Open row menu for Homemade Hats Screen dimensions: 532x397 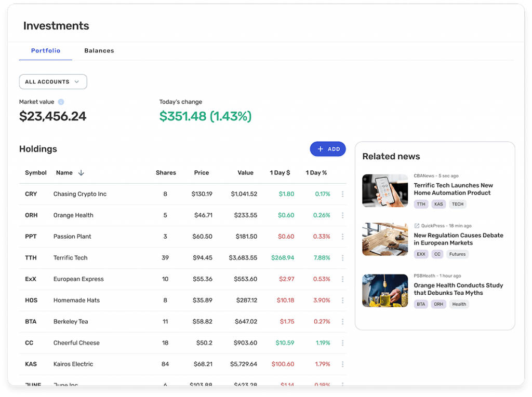342,300
